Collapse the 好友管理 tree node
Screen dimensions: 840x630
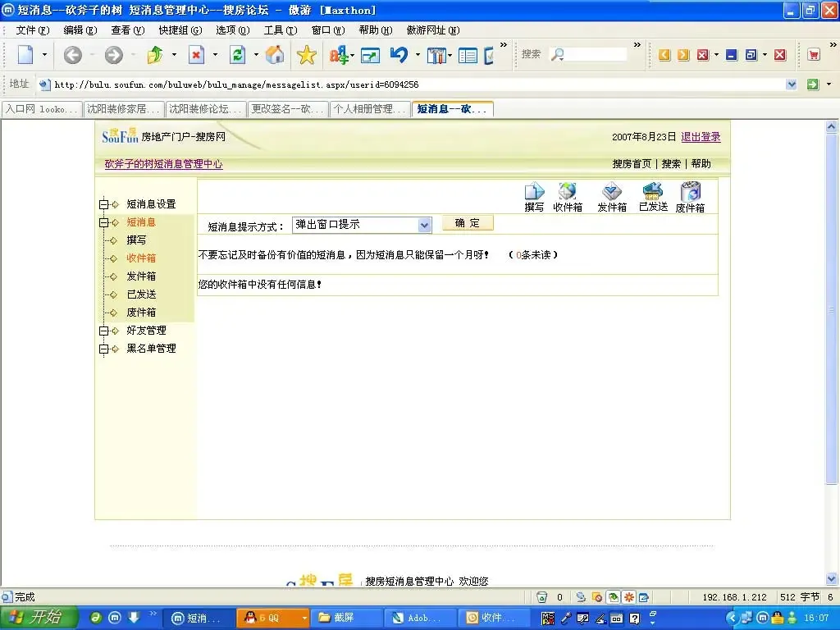tap(104, 331)
